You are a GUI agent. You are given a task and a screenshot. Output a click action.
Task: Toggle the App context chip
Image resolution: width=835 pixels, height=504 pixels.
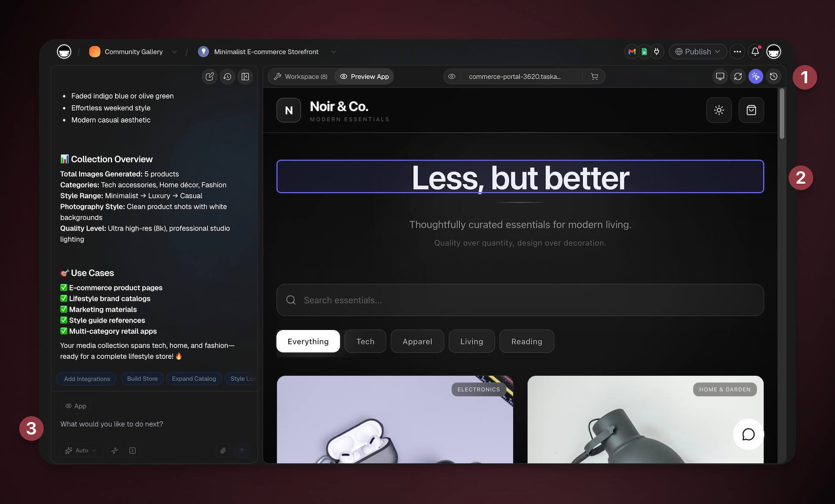(x=76, y=406)
